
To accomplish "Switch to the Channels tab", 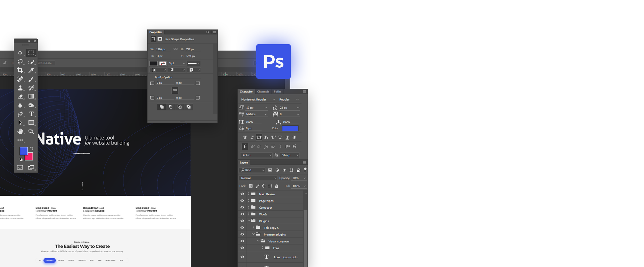I will 263,91.
